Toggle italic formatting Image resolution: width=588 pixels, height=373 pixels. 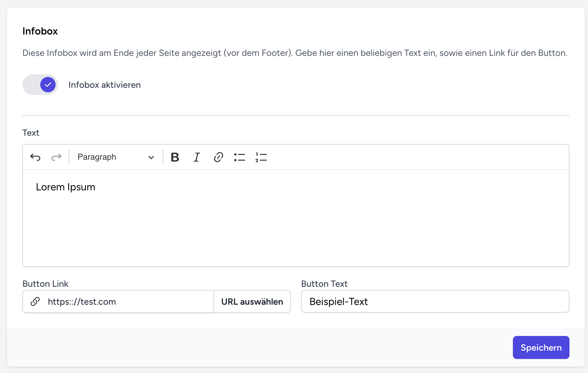coord(197,157)
